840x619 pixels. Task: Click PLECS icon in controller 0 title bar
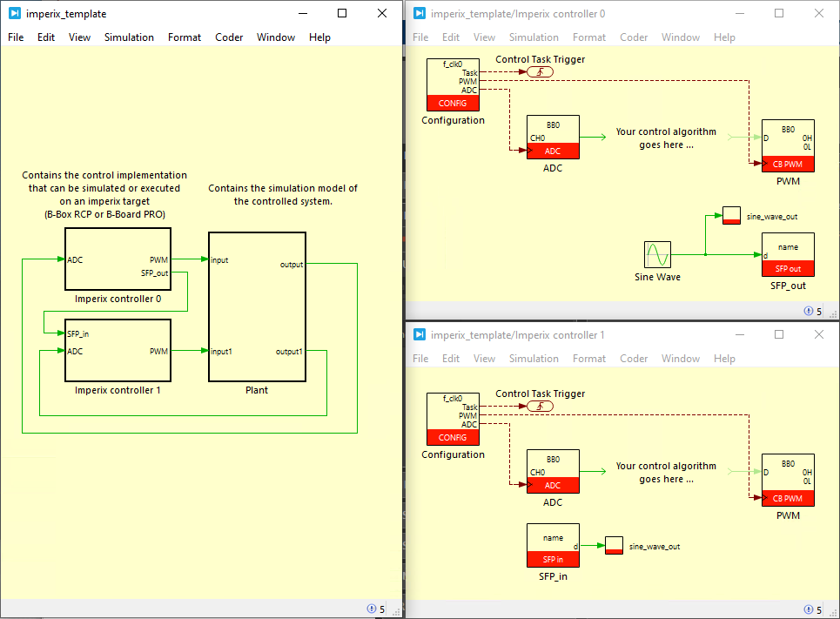click(420, 13)
